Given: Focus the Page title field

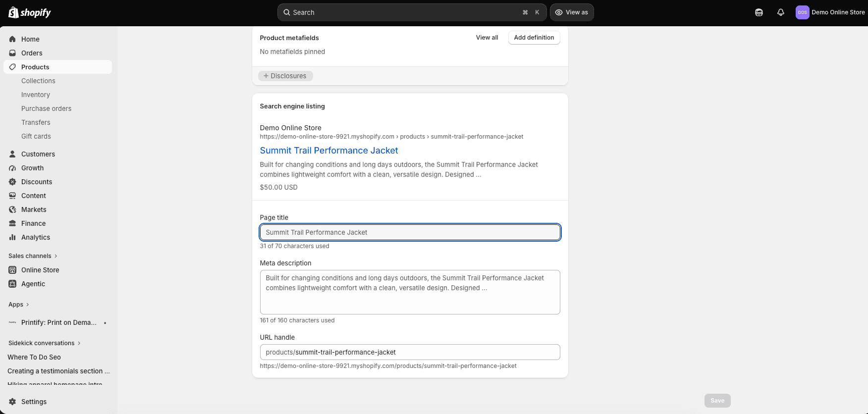Looking at the screenshot, I should [x=410, y=232].
